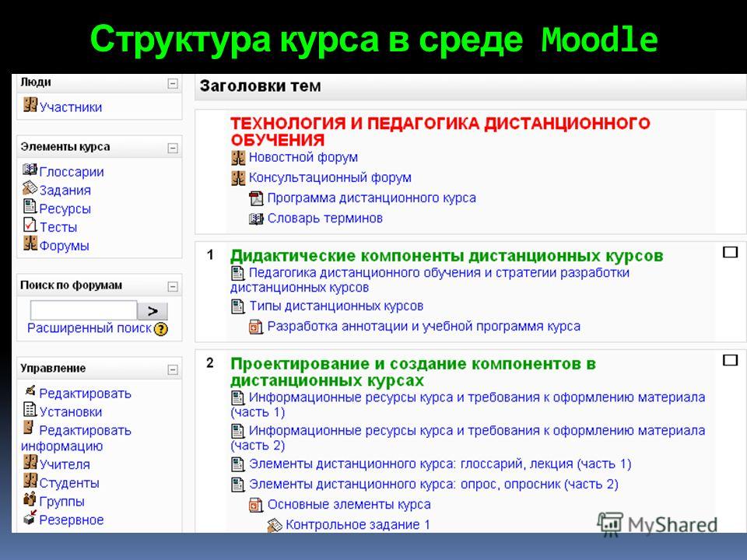Open the Резервное link
Viewport: 747px width, 560px height.
tap(72, 520)
